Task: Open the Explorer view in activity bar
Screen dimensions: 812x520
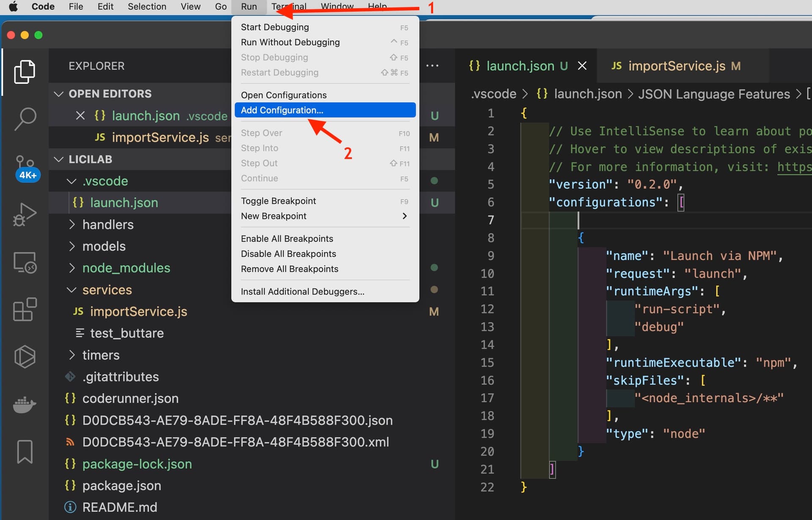Action: (25, 72)
